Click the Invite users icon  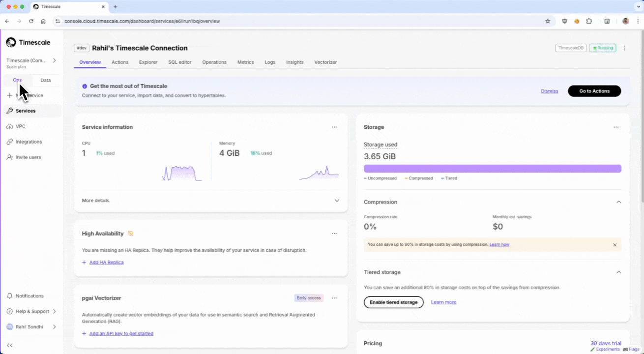[10, 157]
